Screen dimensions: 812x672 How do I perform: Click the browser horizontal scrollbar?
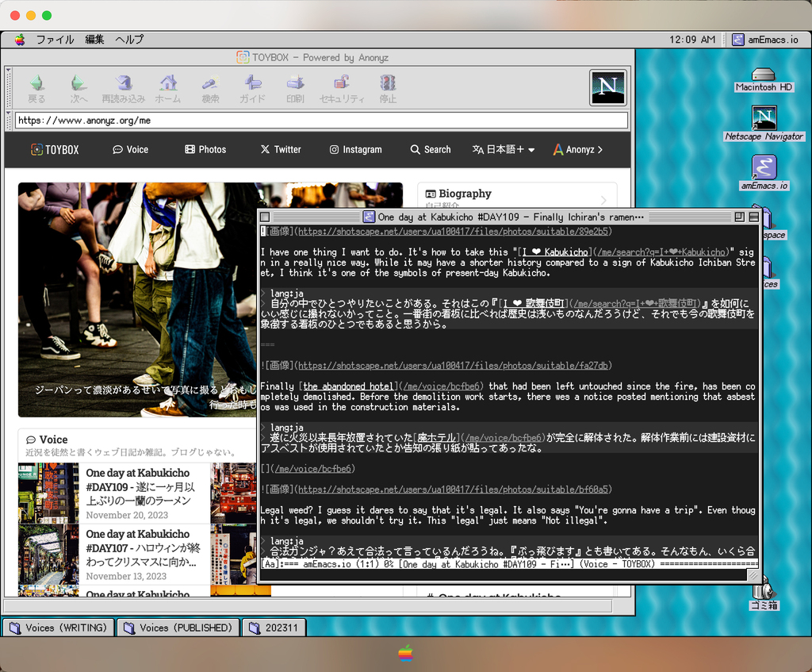pyautogui.click(x=308, y=605)
